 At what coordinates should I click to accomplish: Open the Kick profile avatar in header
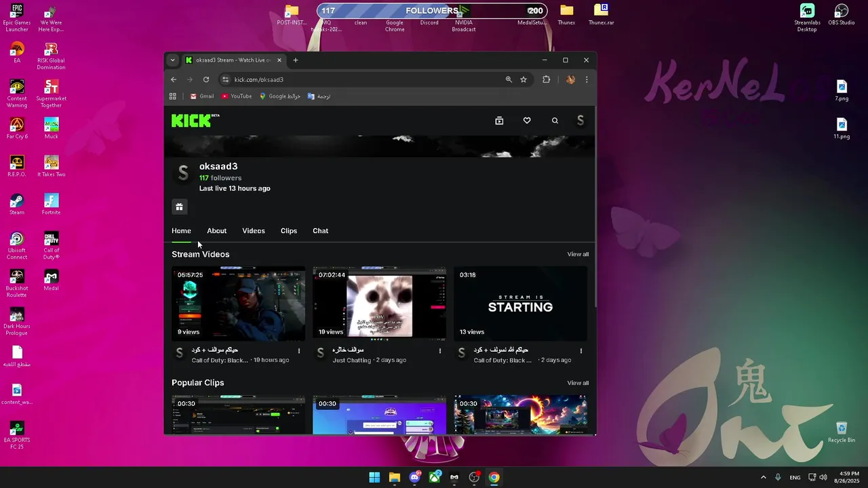[580, 121]
